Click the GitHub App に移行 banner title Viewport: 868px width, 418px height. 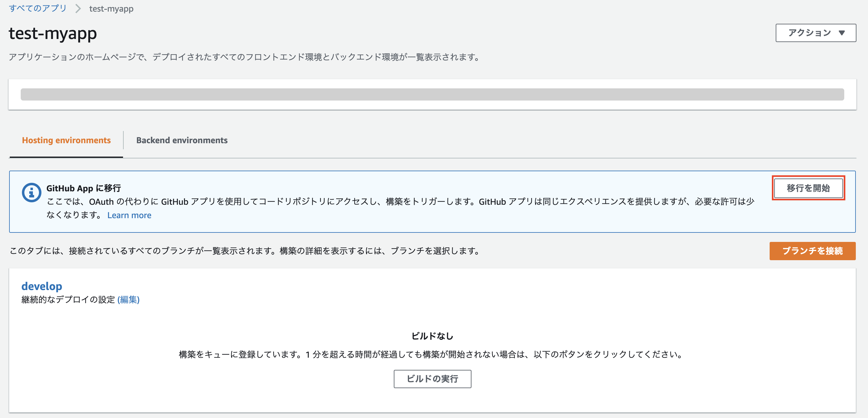coord(83,188)
